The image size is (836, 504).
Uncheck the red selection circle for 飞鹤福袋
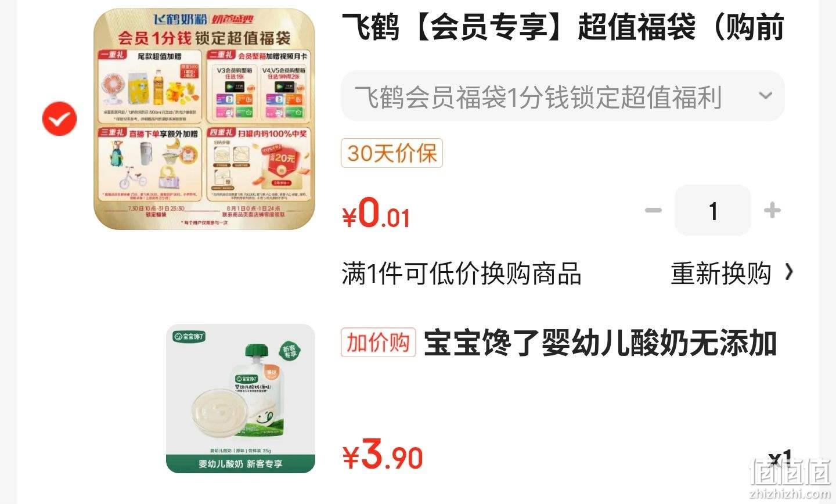pos(59,119)
